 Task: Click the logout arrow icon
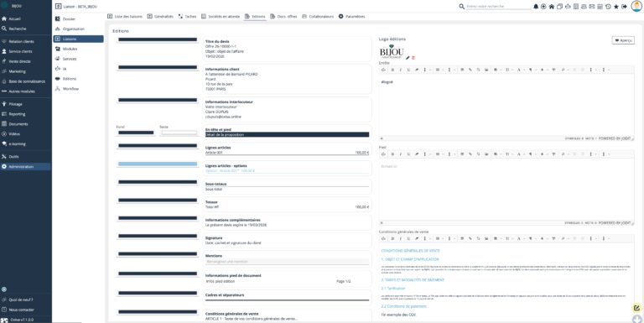(624, 7)
